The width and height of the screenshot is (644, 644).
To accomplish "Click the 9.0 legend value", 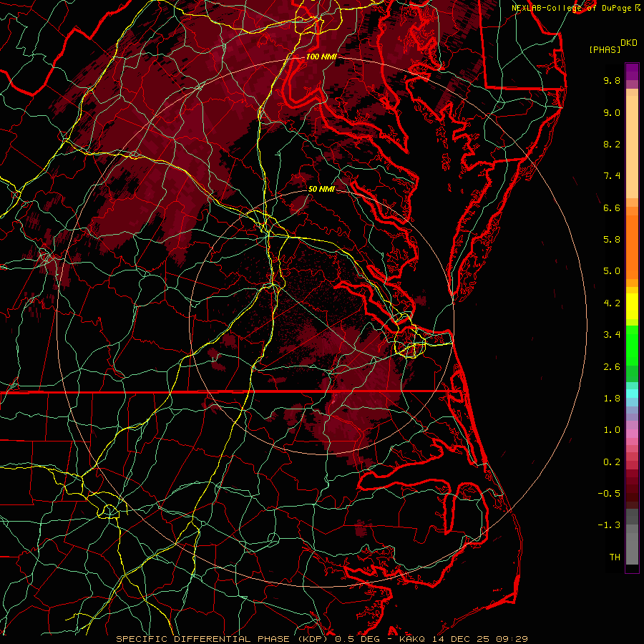I will (612, 112).
